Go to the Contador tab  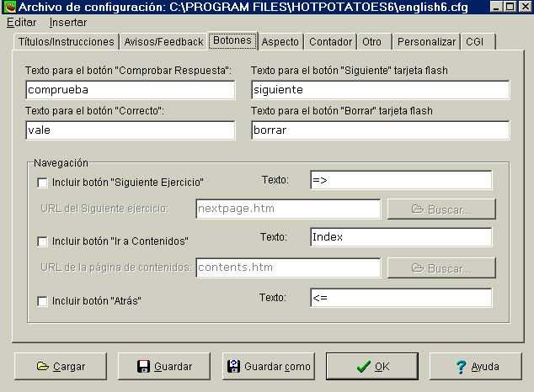click(x=330, y=41)
